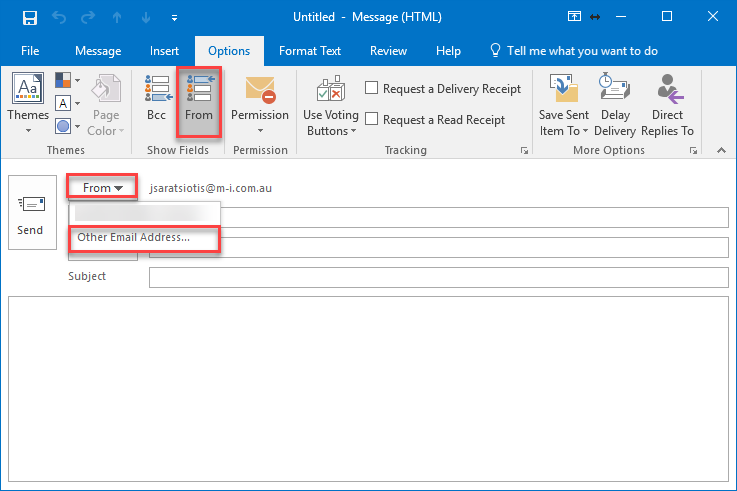Open Use Voting Buttons menu
Image resolution: width=737 pixels, height=491 pixels.
(331, 105)
